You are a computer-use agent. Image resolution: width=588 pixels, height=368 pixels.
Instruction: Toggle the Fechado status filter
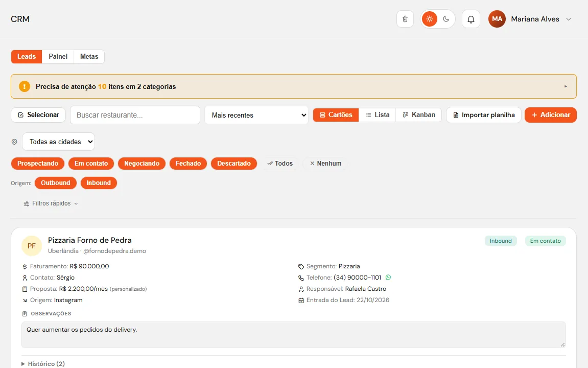click(x=188, y=164)
